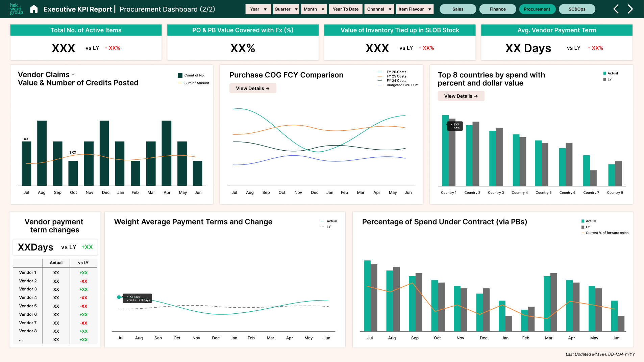Click the Vendor 5 row label
The height and width of the screenshot is (362, 644).
tap(28, 306)
